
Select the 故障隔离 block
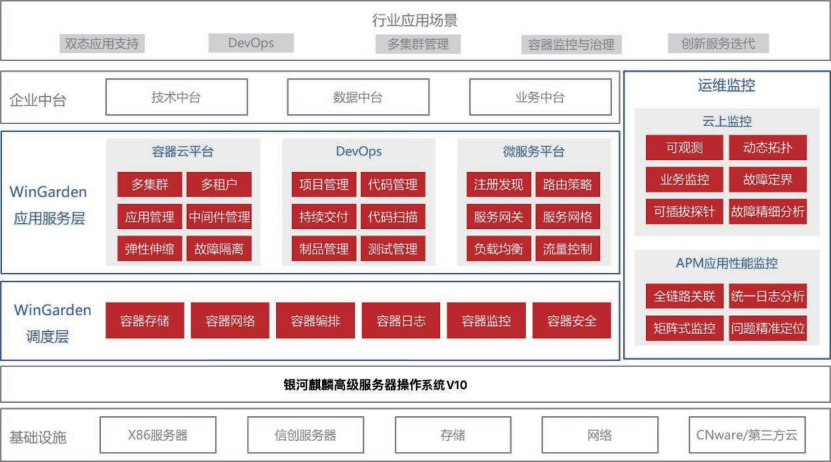pos(219,248)
